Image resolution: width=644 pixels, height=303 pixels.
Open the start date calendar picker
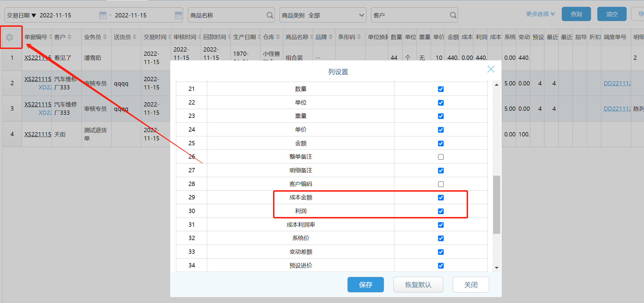point(103,15)
